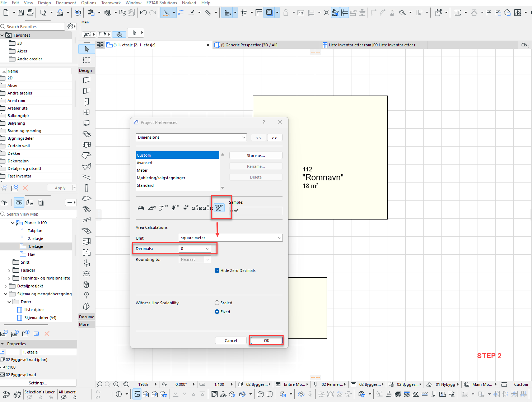Expand the Fasader folder in View Map
532x402 pixels.
[9, 271]
